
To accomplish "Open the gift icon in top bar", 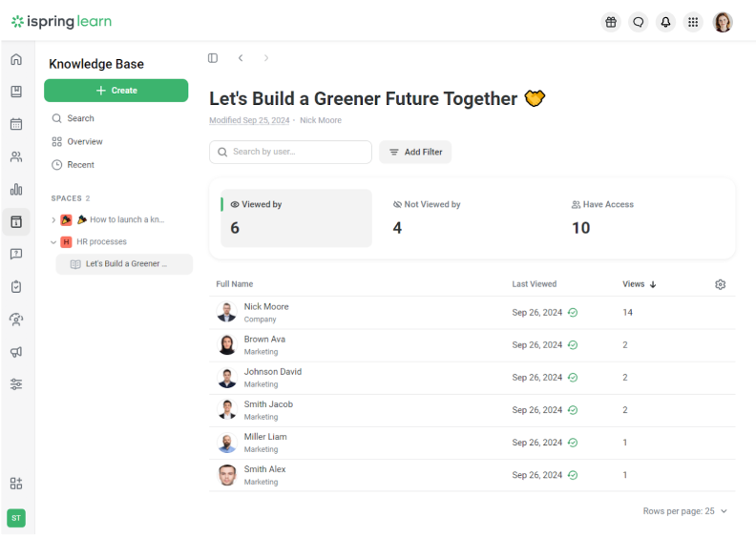I will (611, 22).
